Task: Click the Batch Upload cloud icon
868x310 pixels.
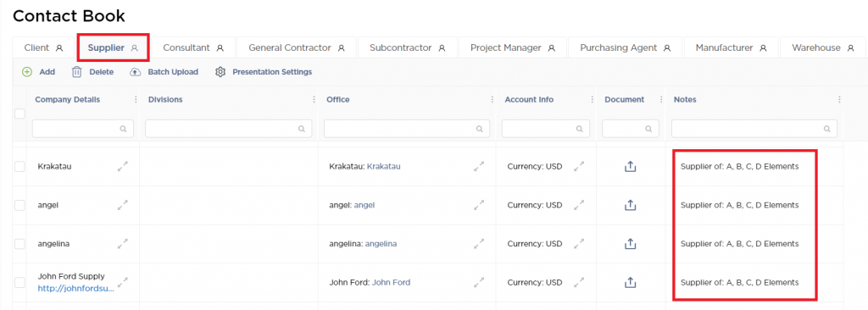Action: tap(135, 72)
